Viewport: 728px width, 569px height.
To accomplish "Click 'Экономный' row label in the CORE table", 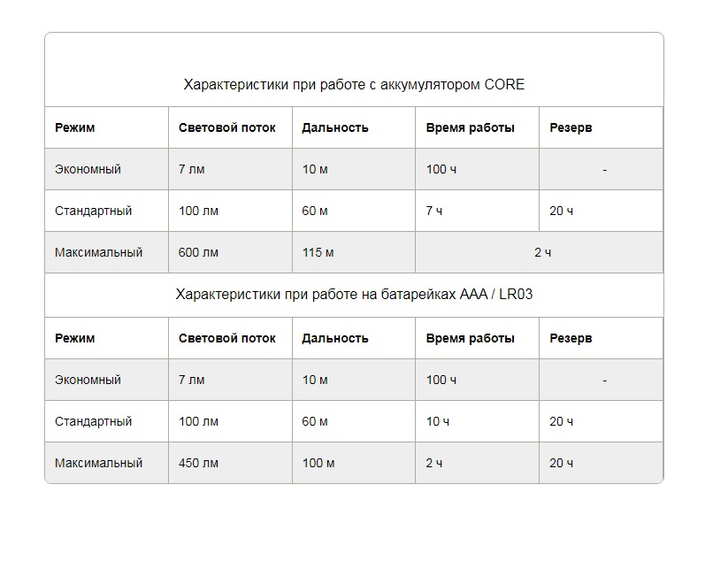I will [88, 169].
